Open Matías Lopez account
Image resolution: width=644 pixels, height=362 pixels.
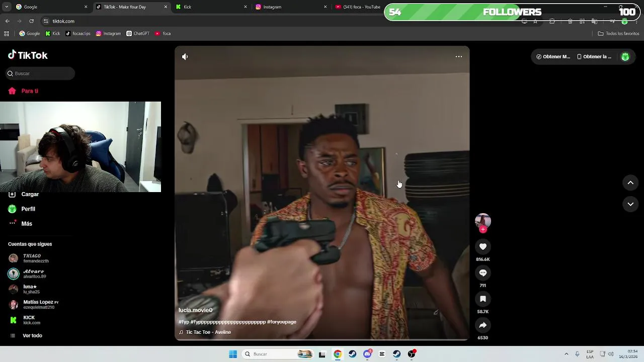(x=33, y=305)
